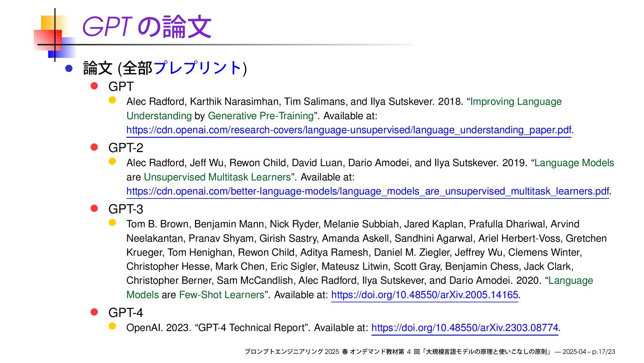Click green text Improving Language
644x363 pixels.
(x=516, y=102)
